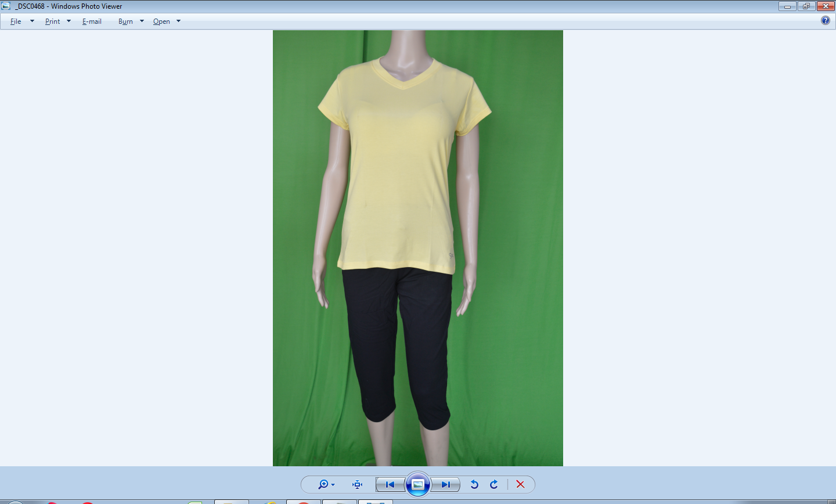
Task: Play the slide show
Action: click(418, 484)
